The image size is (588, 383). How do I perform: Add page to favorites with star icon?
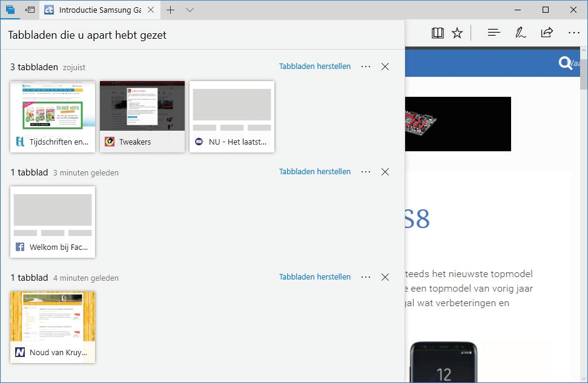(x=457, y=33)
